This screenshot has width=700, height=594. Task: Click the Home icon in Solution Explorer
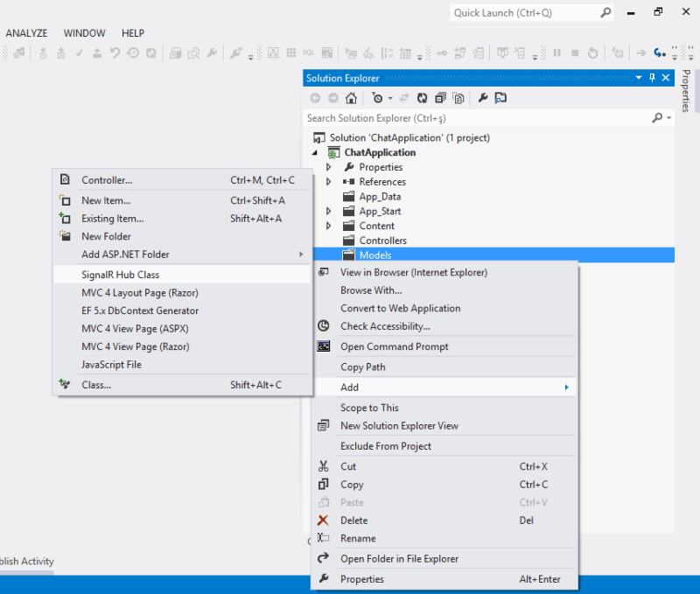tap(350, 97)
